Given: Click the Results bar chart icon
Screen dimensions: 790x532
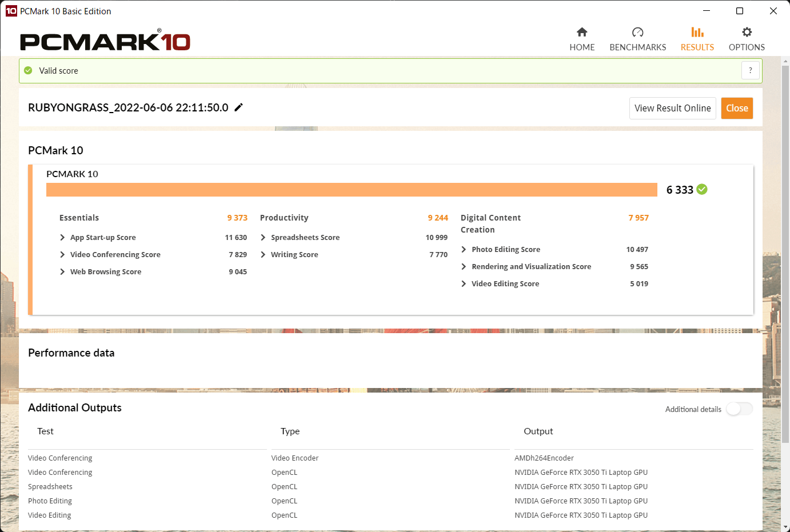Looking at the screenshot, I should pyautogui.click(x=697, y=32).
